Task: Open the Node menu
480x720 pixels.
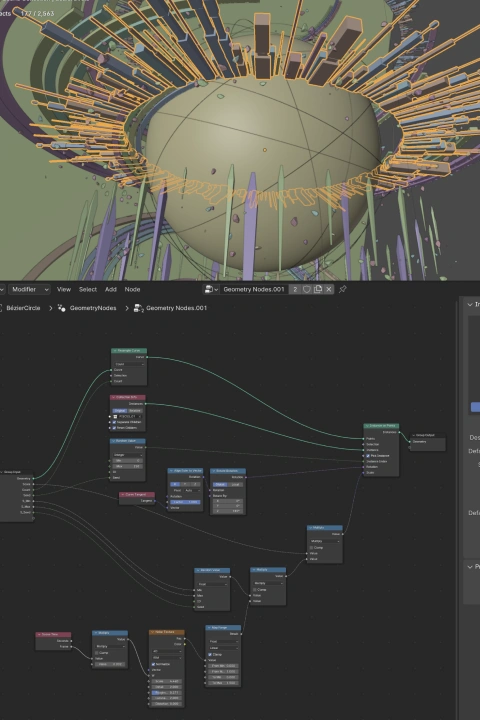Action: coord(132,289)
